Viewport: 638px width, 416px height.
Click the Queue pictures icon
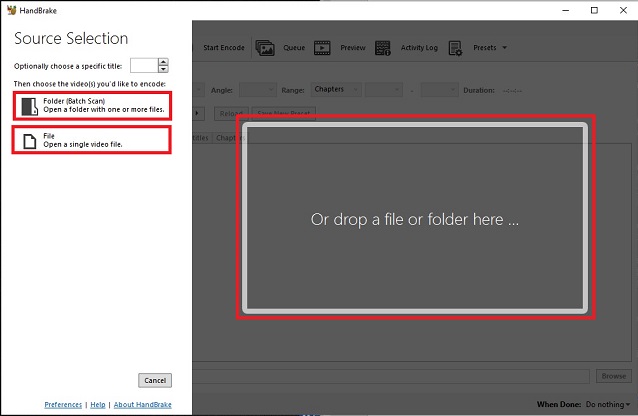pyautogui.click(x=265, y=48)
